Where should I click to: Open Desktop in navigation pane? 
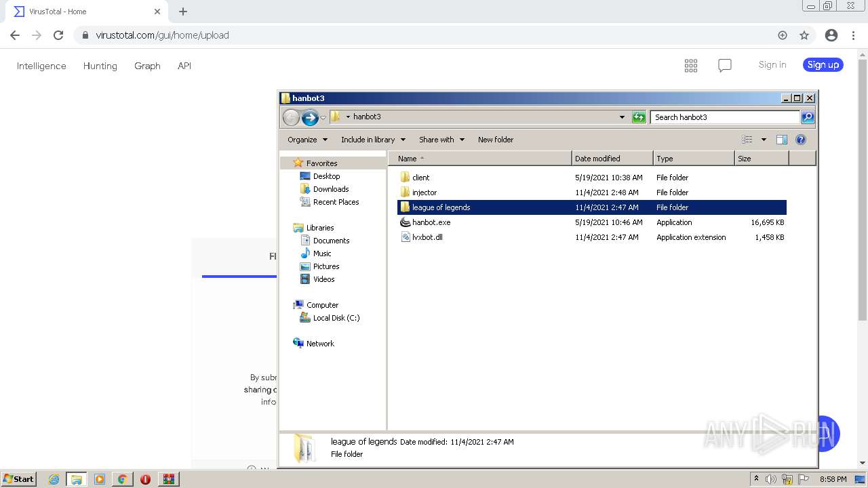pyautogui.click(x=326, y=176)
